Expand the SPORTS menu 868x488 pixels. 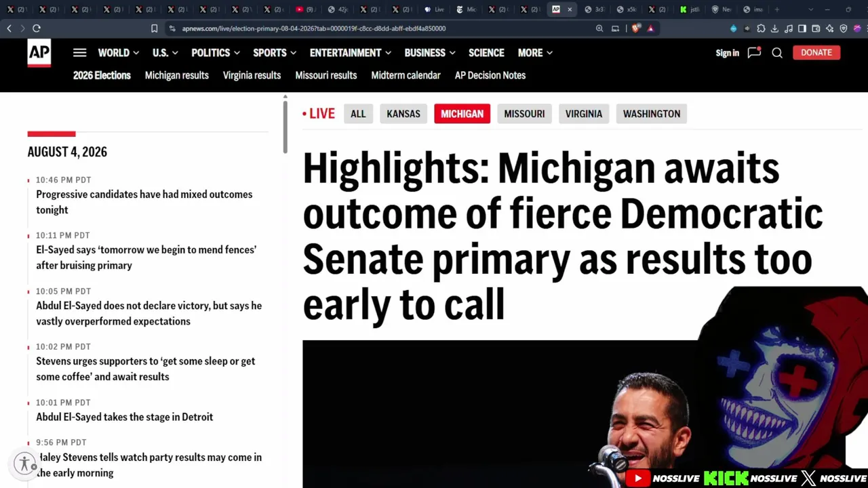275,53
